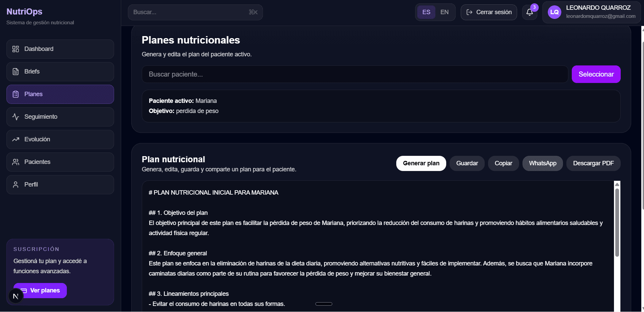This screenshot has width=644, height=312.
Task: Click the NutriOps logo title
Action: pyautogui.click(x=24, y=11)
